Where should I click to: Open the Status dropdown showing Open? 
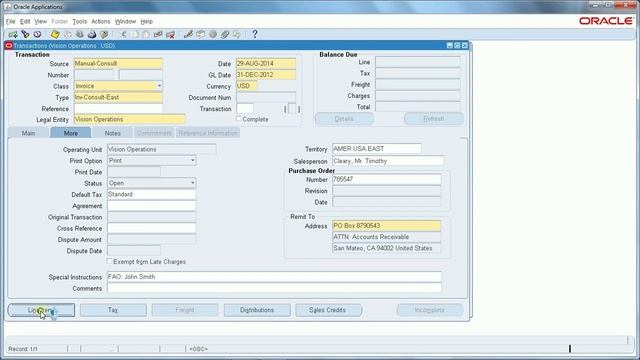[193, 183]
